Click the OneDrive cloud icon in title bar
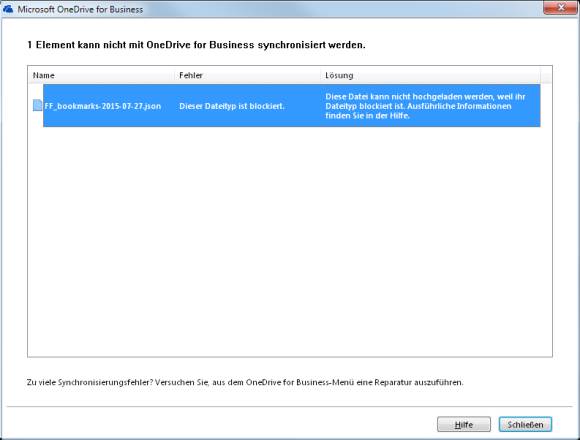Viewport: 580px width, 440px height. 8,9
